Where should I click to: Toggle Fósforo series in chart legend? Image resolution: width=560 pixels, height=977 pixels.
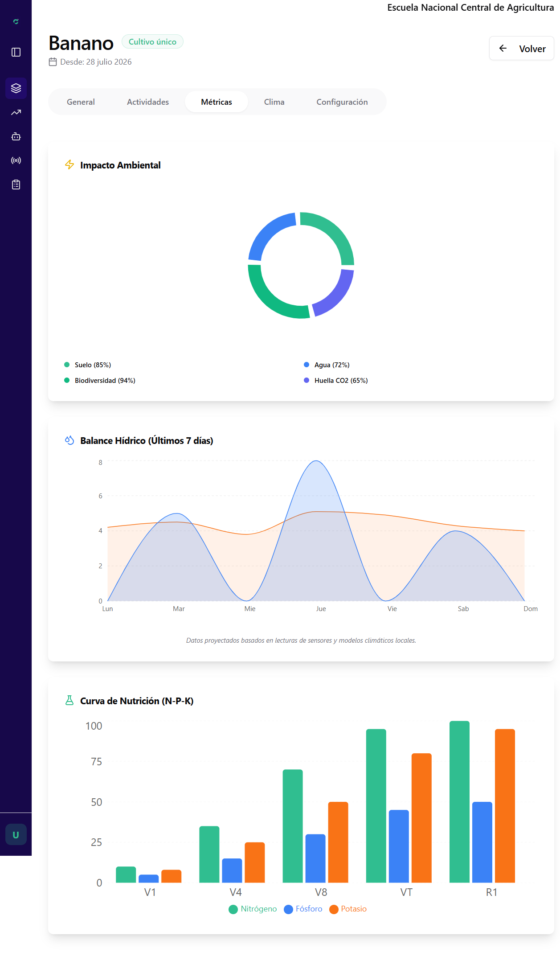pyautogui.click(x=303, y=909)
